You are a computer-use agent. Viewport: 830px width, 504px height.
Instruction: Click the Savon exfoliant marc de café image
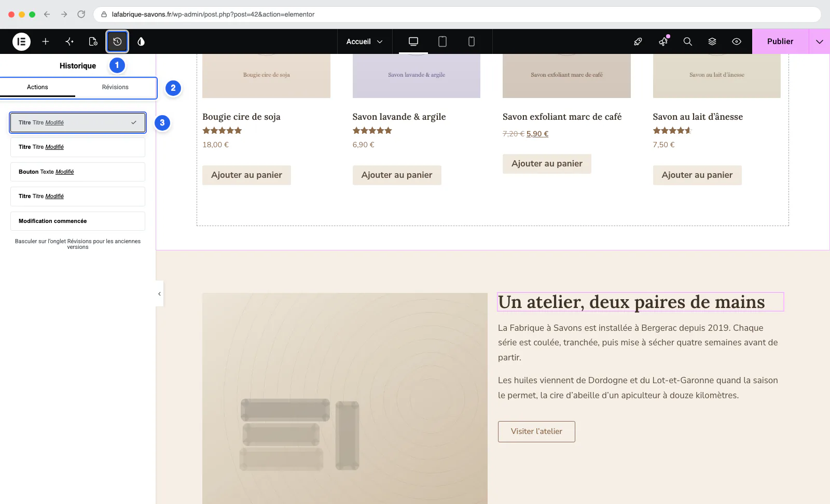coord(566,76)
